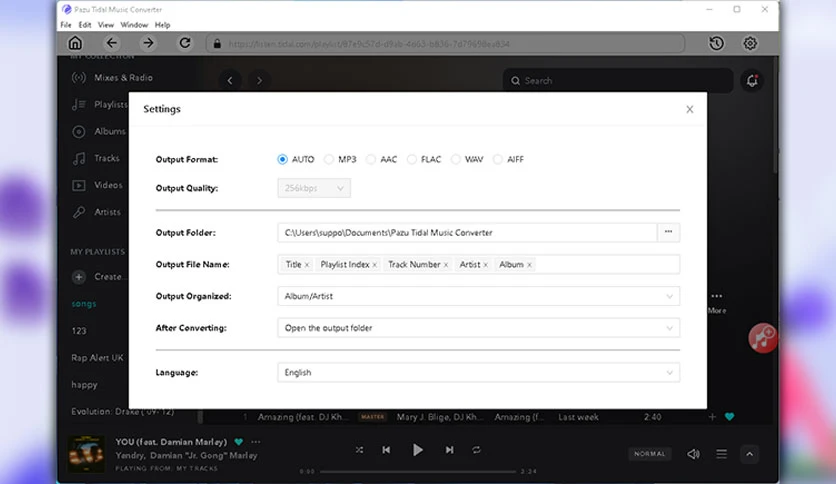Navigate back with toolbar back arrow
Image resolution: width=836 pixels, height=484 pixels.
(111, 43)
